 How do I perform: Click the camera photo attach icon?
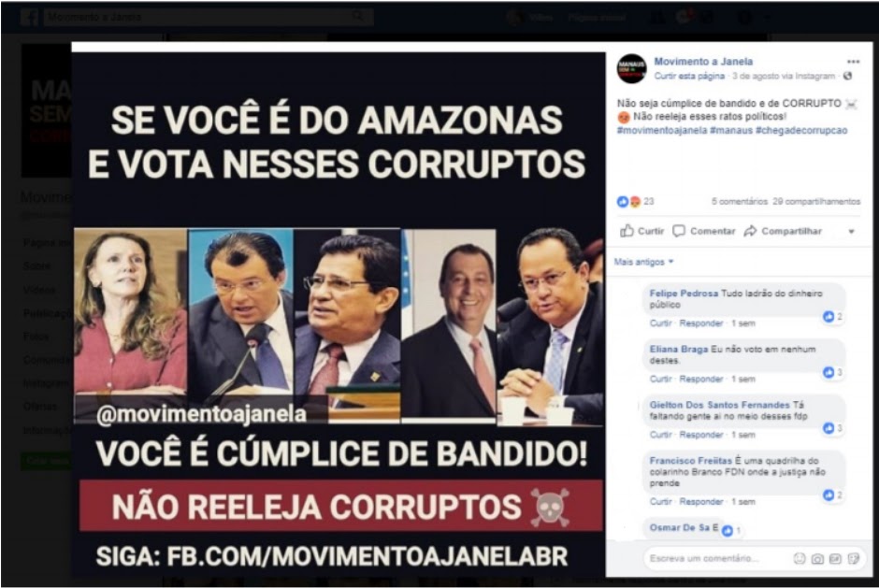[x=817, y=558]
